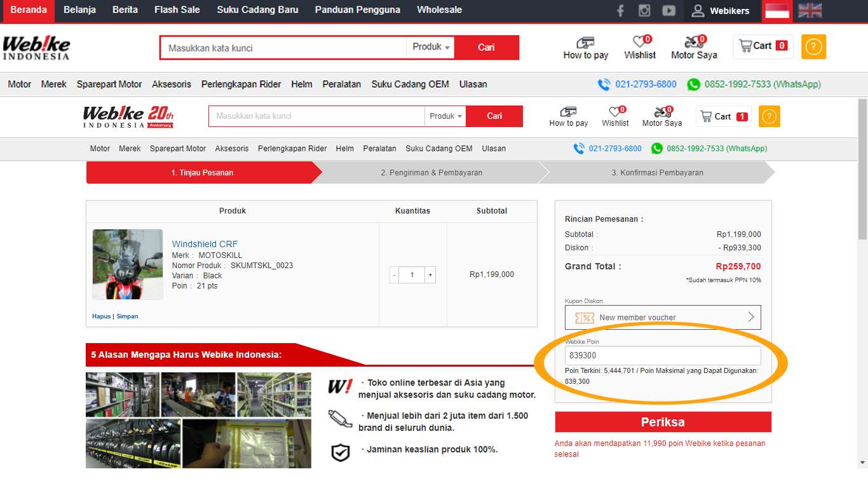
Task: Click the small orange help icon beside Cart 1
Action: tap(770, 116)
